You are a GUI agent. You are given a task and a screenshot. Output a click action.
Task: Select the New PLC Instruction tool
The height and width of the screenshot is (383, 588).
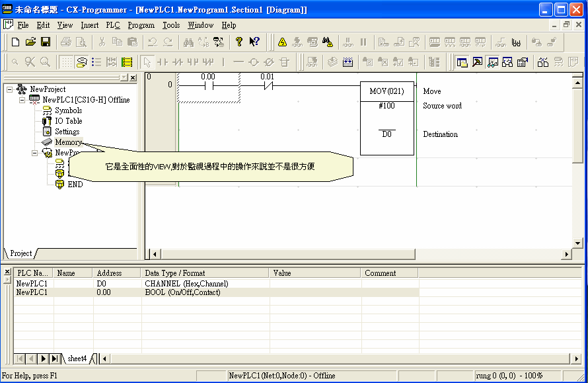point(285,62)
